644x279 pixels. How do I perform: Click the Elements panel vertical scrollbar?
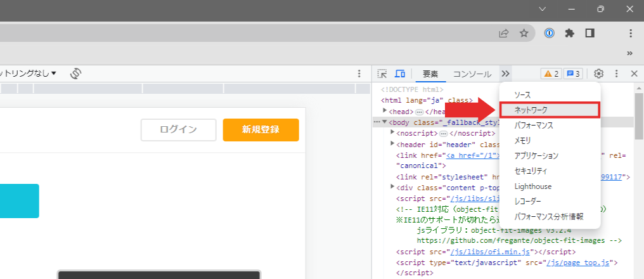(x=639, y=116)
